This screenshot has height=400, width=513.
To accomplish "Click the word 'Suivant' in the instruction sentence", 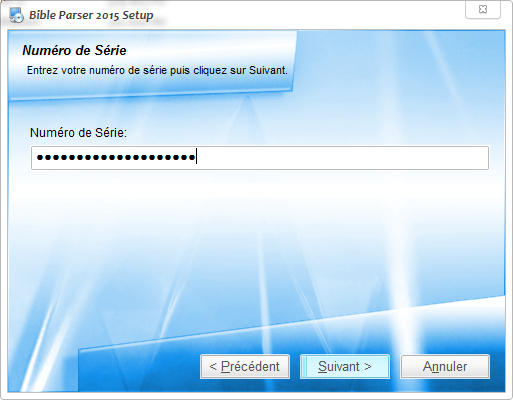I will click(268, 70).
